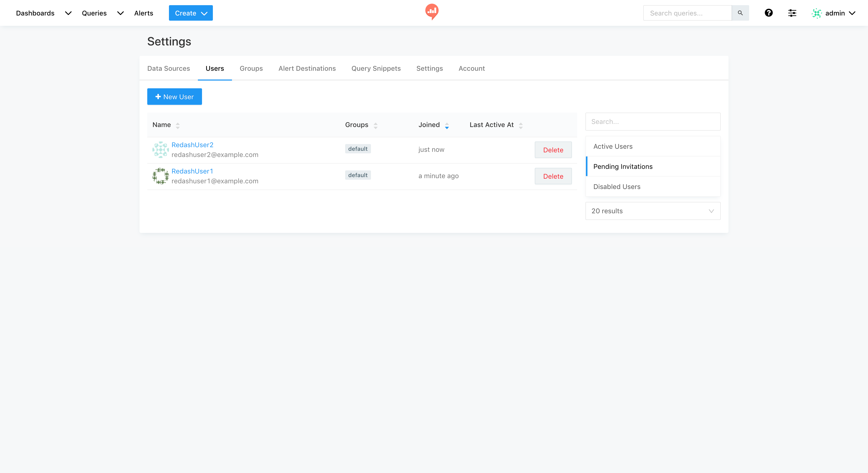The height and width of the screenshot is (473, 868).
Task: Click RedashUser1's avatar icon
Action: tap(160, 176)
